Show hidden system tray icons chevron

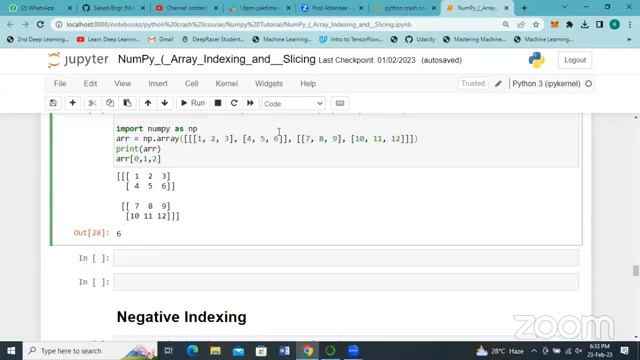534,351
